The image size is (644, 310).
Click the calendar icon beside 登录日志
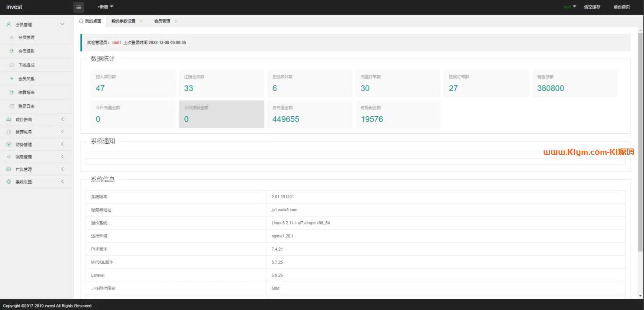pyautogui.click(x=12, y=106)
